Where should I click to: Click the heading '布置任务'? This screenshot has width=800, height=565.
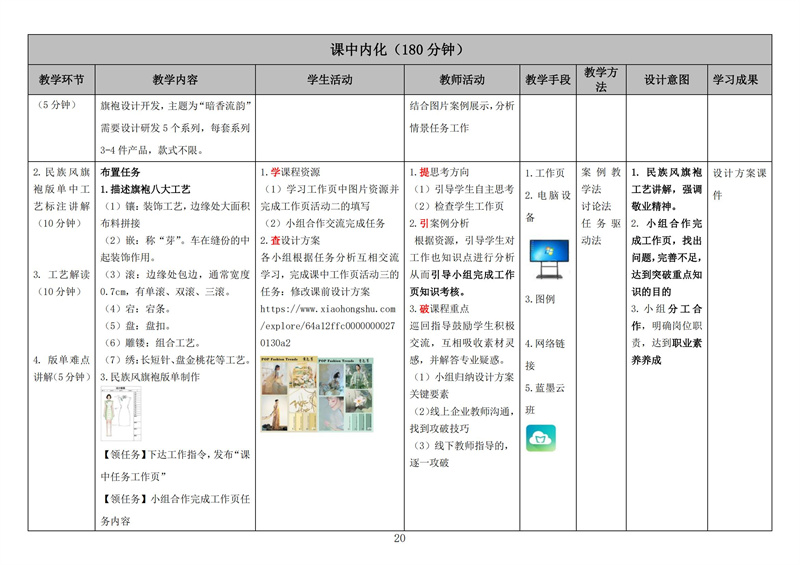coord(120,172)
